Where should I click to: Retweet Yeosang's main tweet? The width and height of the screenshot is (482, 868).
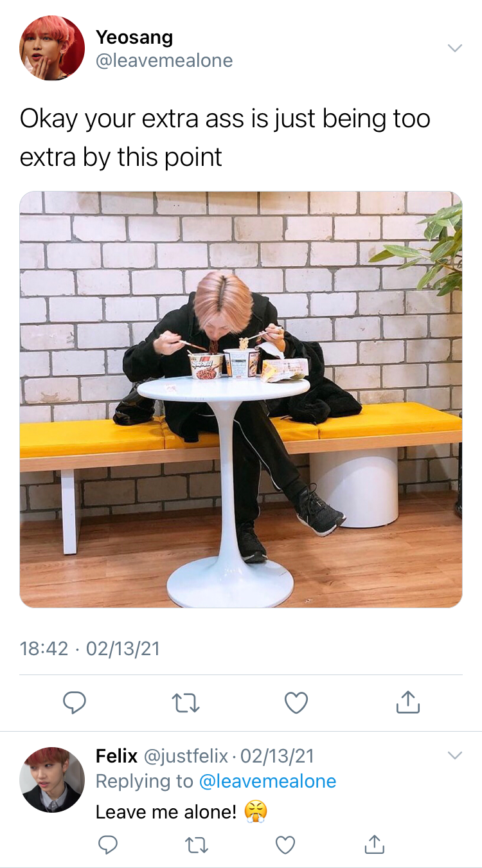(186, 703)
